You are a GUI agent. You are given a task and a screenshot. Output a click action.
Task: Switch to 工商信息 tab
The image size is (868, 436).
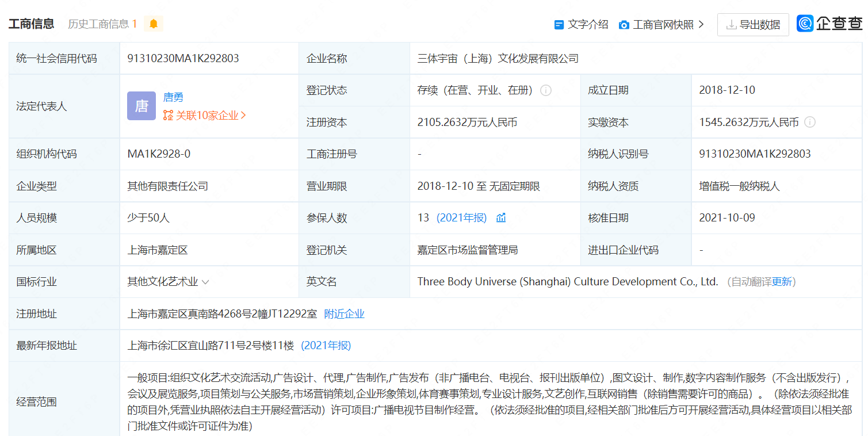point(32,24)
